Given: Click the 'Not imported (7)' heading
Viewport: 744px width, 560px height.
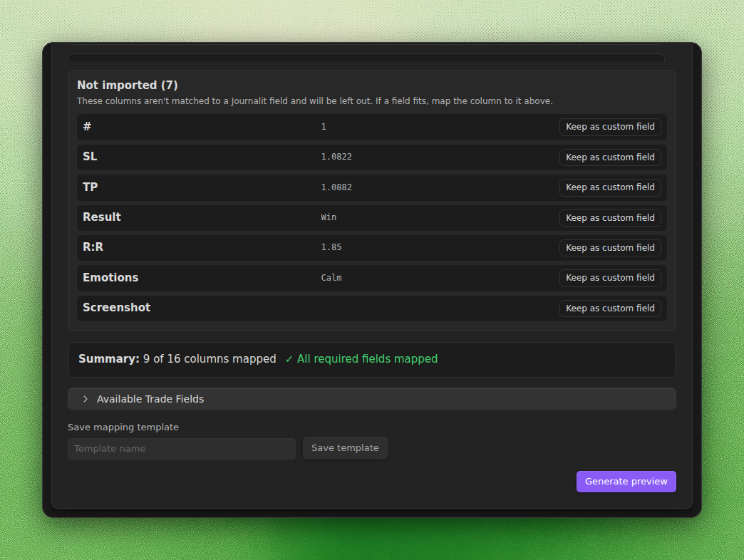Looking at the screenshot, I should pyautogui.click(x=128, y=85).
